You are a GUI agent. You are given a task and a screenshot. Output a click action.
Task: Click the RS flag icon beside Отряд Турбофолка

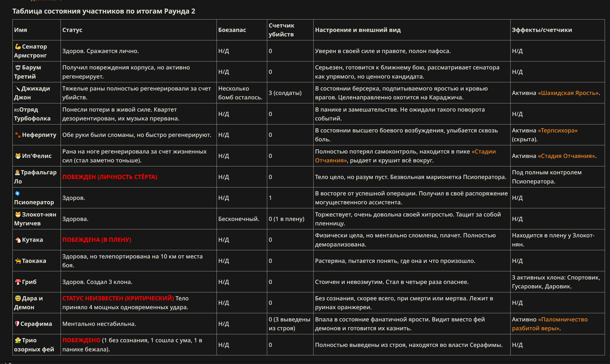(16, 110)
